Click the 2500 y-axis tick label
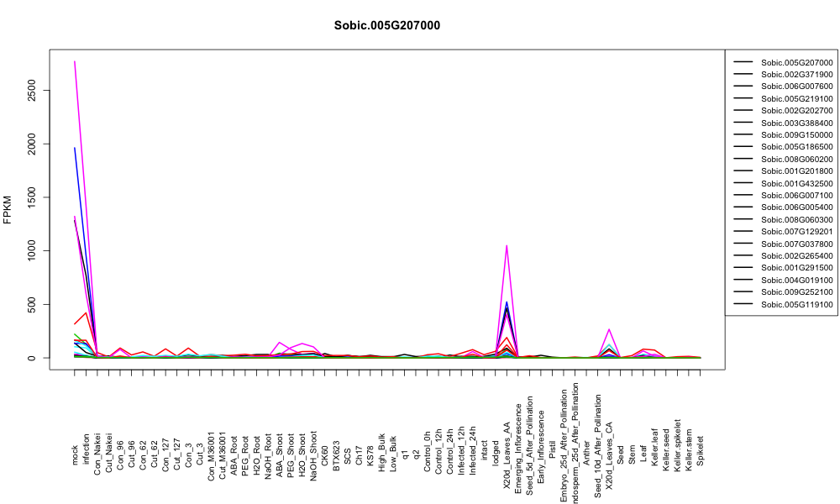The image size is (840, 504). 31,91
